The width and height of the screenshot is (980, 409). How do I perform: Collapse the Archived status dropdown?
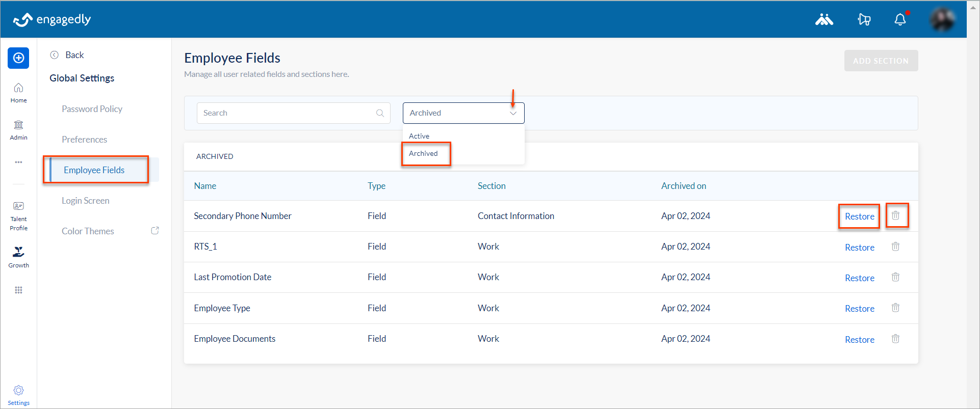(x=513, y=113)
